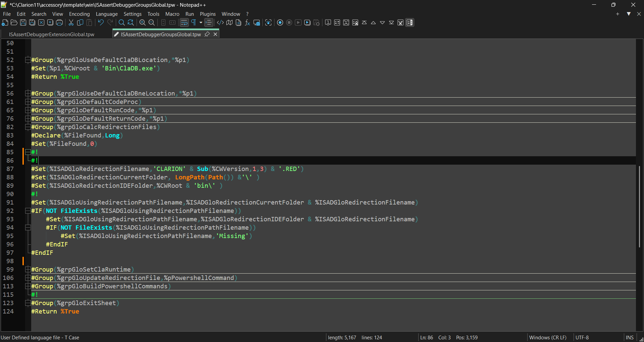Click the Save All toolbar icon
Image resolution: width=644 pixels, height=342 pixels.
[x=32, y=23]
